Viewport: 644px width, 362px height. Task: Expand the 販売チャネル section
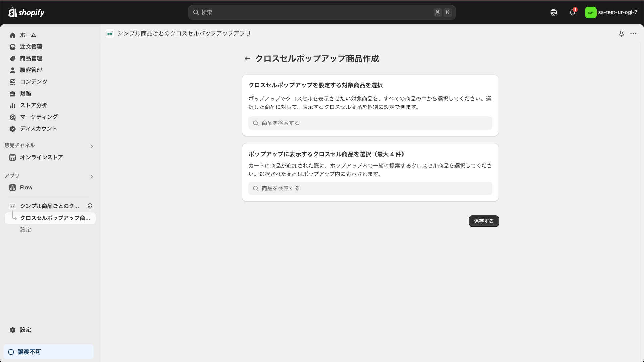pyautogui.click(x=91, y=146)
